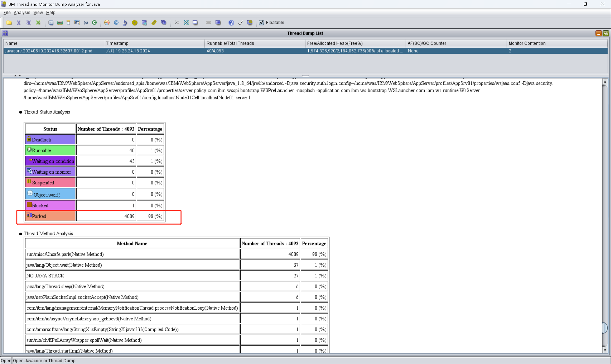Click java/lang/Object.wait(Native Method) row
Image resolution: width=611 pixels, height=364 pixels.
tap(176, 265)
